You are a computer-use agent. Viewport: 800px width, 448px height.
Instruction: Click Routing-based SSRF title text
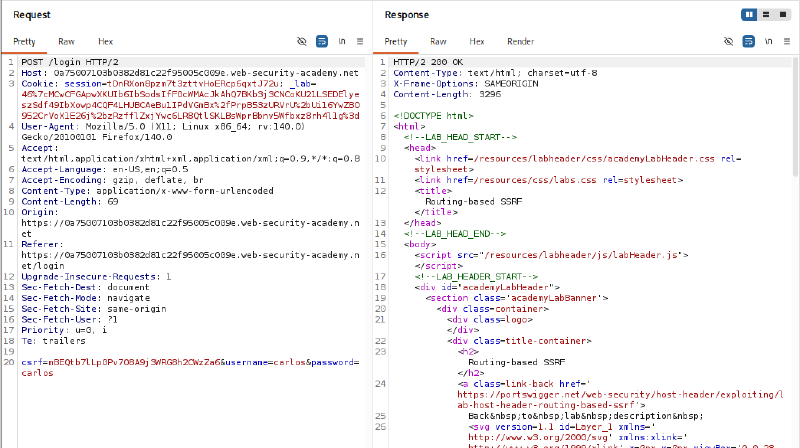(x=473, y=202)
